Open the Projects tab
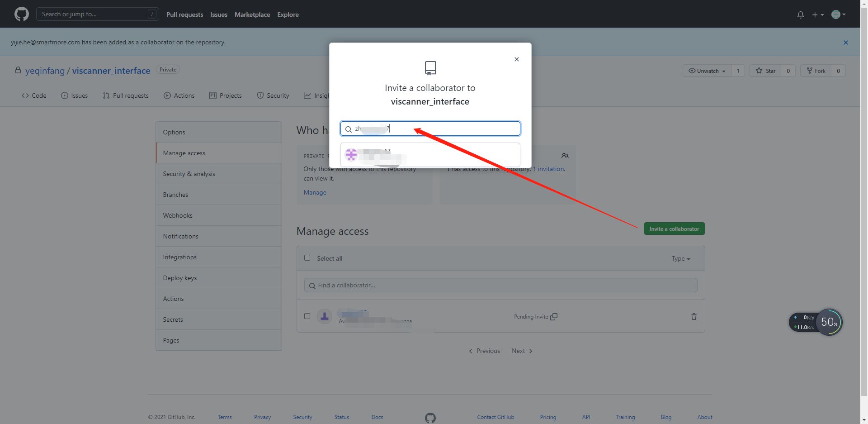868x424 pixels. 226,95
